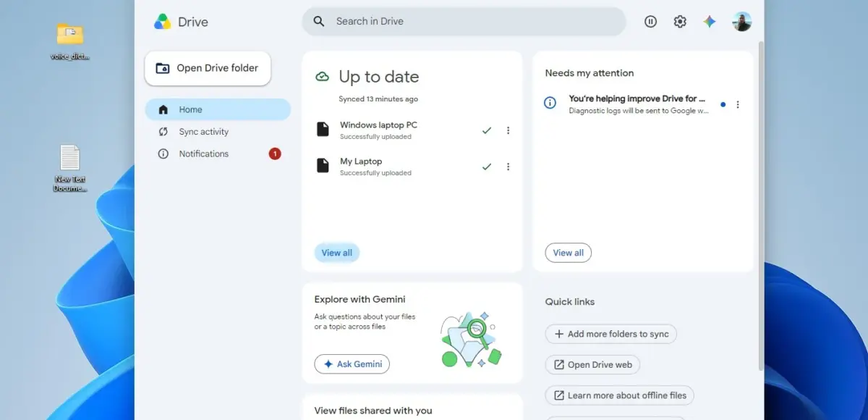Click the My Laptop entry text
868x420 pixels.
click(361, 161)
